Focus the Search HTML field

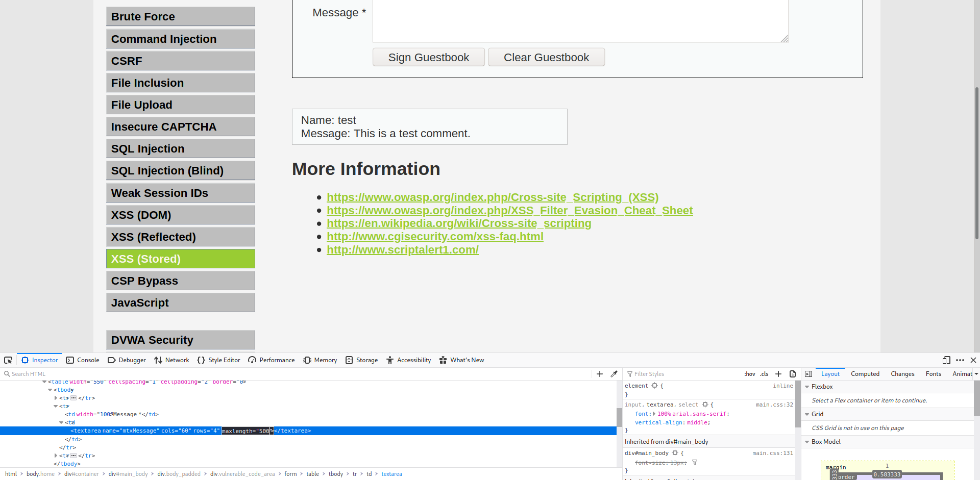coord(296,374)
